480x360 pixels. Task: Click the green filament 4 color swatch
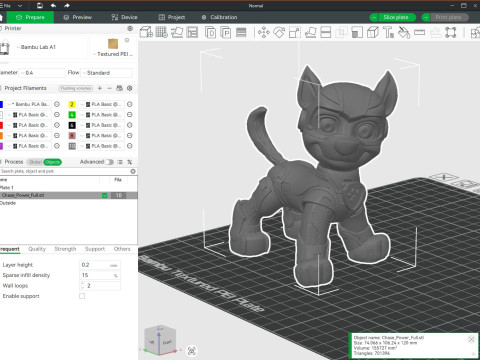(x=72, y=115)
